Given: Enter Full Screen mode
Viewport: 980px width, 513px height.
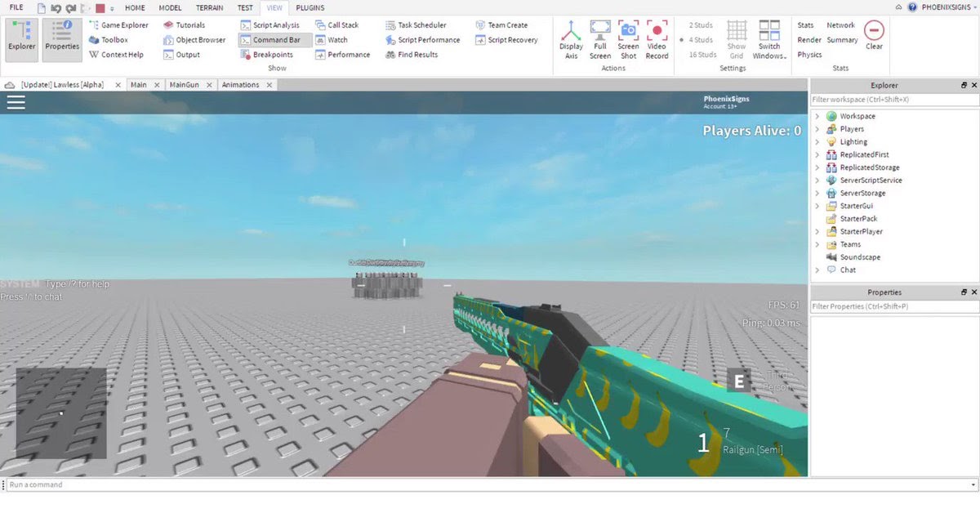Looking at the screenshot, I should coord(600,40).
